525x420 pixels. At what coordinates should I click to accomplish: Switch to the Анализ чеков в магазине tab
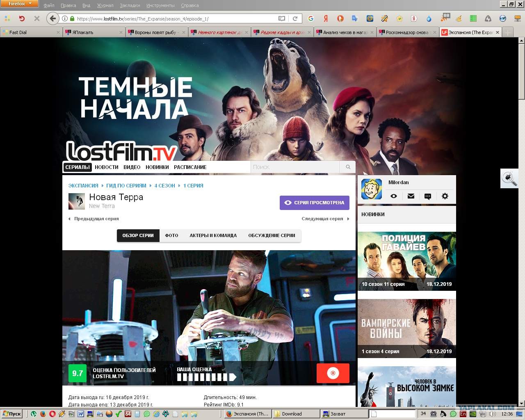[345, 32]
